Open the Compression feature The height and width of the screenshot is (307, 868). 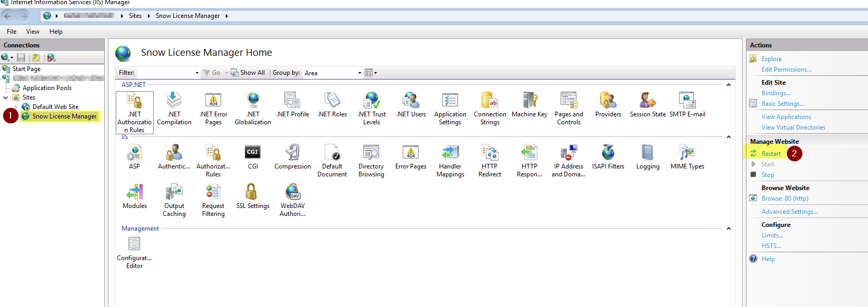tap(293, 157)
